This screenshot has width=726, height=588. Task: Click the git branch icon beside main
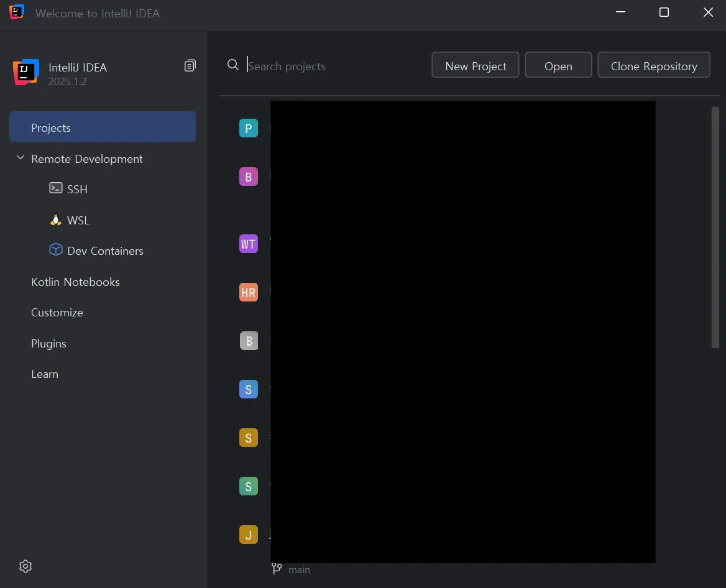(277, 569)
